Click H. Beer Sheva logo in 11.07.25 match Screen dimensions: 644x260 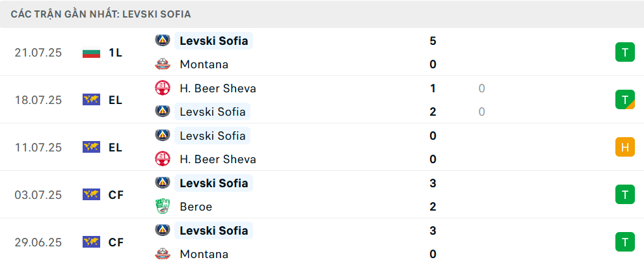coord(162,159)
